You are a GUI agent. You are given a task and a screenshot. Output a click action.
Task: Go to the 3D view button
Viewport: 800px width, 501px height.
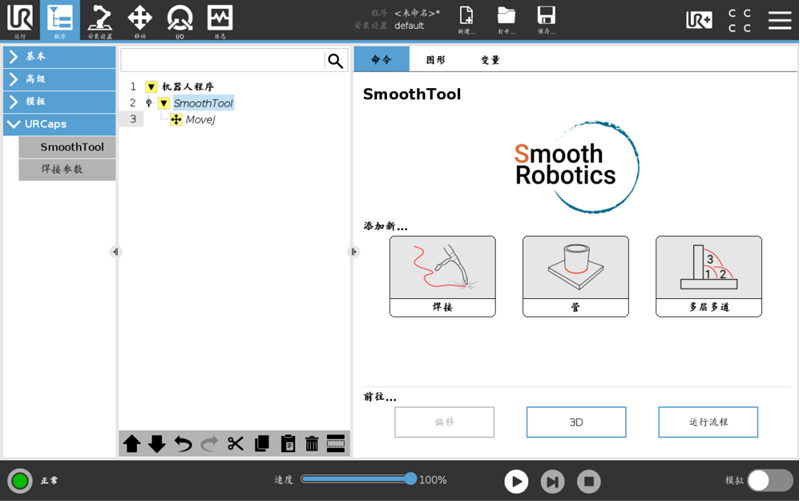point(576,422)
